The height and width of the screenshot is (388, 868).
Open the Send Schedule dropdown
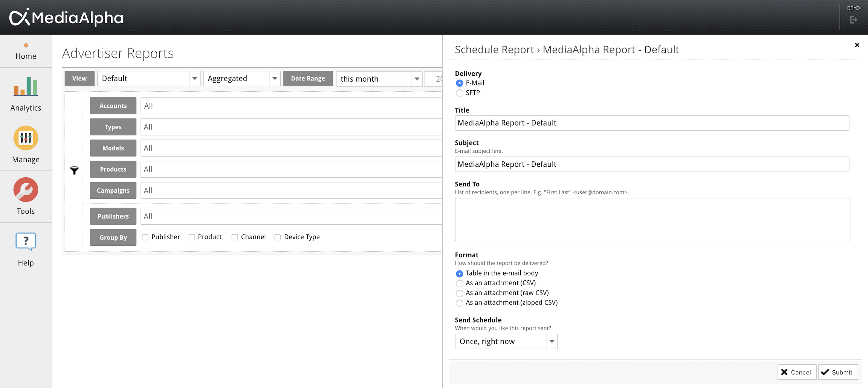click(506, 341)
